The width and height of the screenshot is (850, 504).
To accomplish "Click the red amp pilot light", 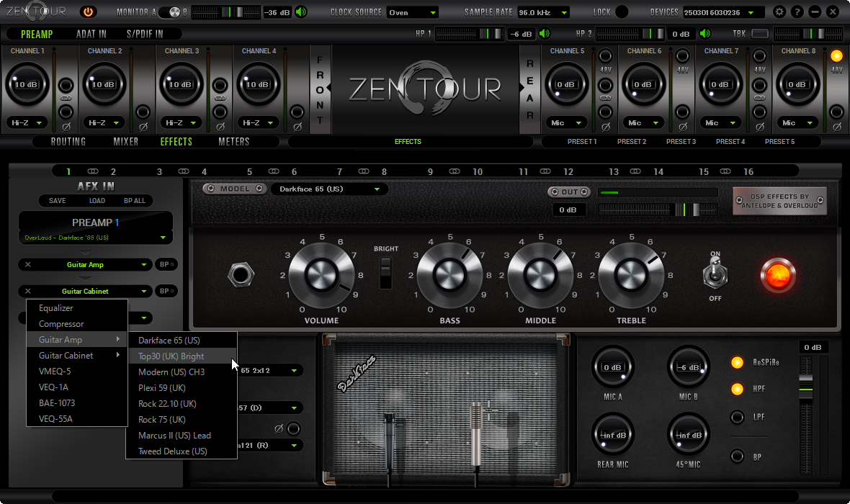I will pos(778,275).
